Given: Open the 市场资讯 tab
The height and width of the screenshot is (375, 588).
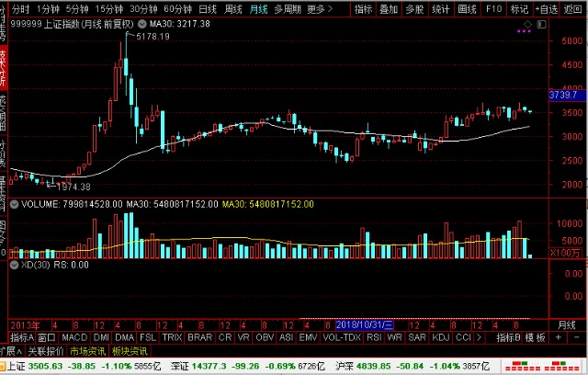Looking at the screenshot, I should tap(88, 351).
